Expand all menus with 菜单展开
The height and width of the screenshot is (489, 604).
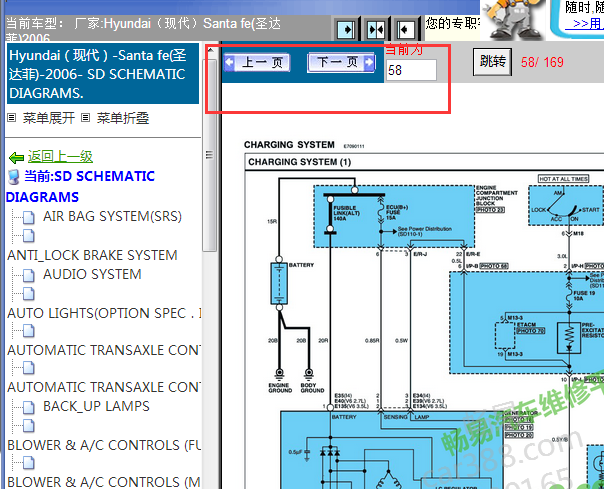pyautogui.click(x=49, y=118)
